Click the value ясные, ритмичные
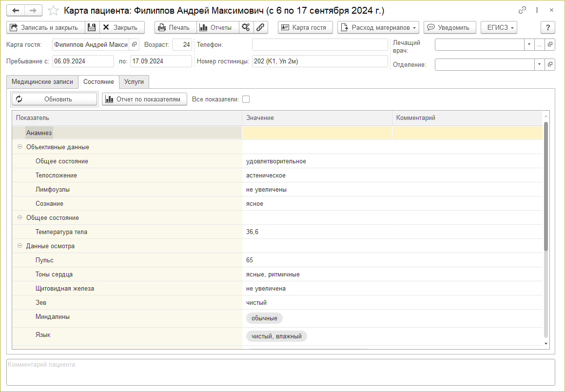Screen dimensions: 565x392 tap(273, 274)
